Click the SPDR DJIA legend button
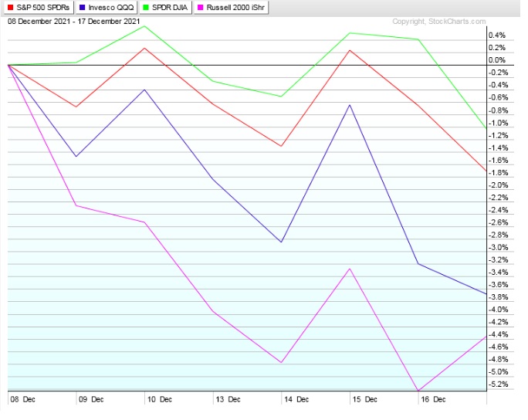 coord(166,8)
